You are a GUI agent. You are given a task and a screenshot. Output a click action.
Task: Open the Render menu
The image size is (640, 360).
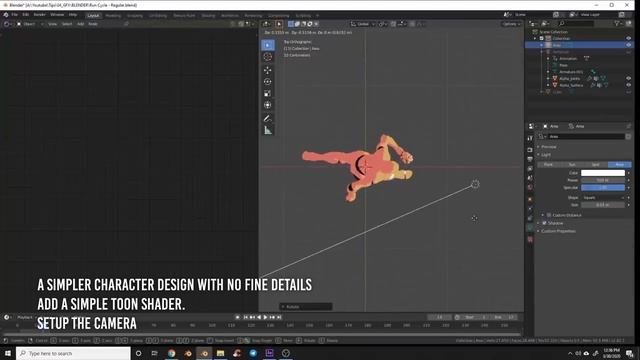tap(40, 15)
